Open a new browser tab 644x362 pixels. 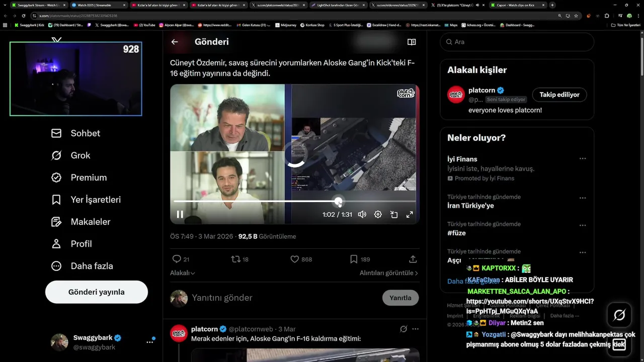click(552, 5)
